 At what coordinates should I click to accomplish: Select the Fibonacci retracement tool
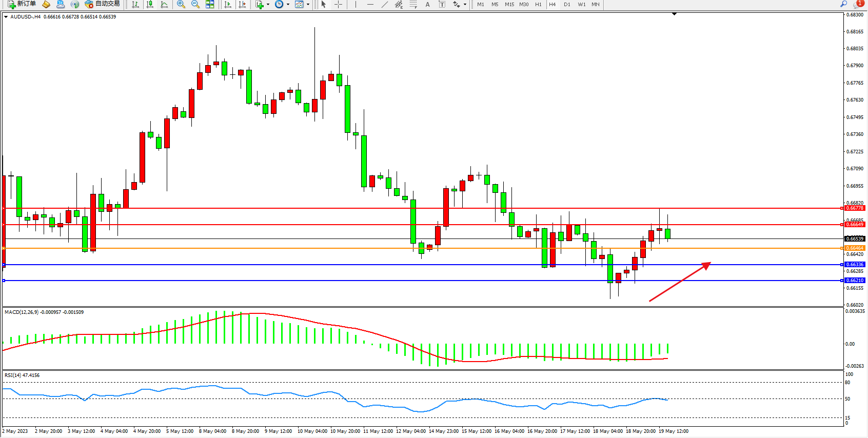(x=413, y=4)
